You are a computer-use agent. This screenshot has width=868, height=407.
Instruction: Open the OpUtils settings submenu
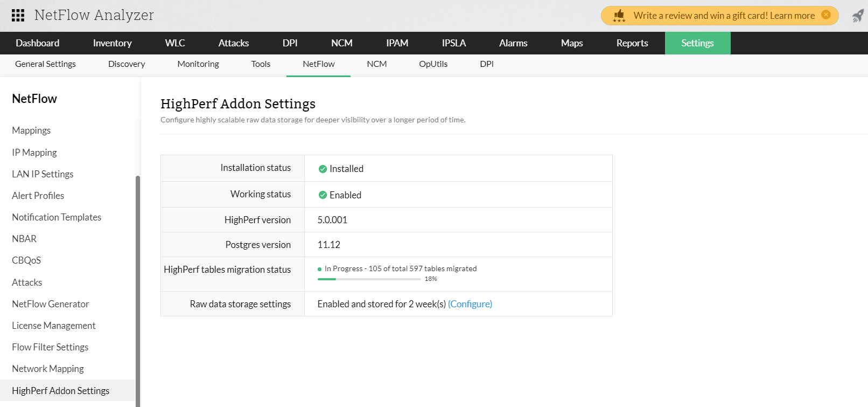(x=433, y=64)
